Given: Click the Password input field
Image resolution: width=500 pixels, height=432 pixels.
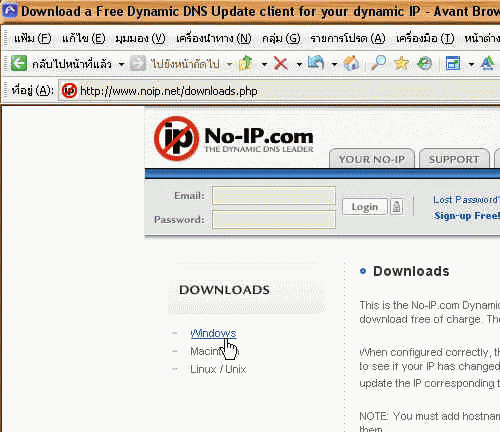Looking at the screenshot, I should (274, 220).
